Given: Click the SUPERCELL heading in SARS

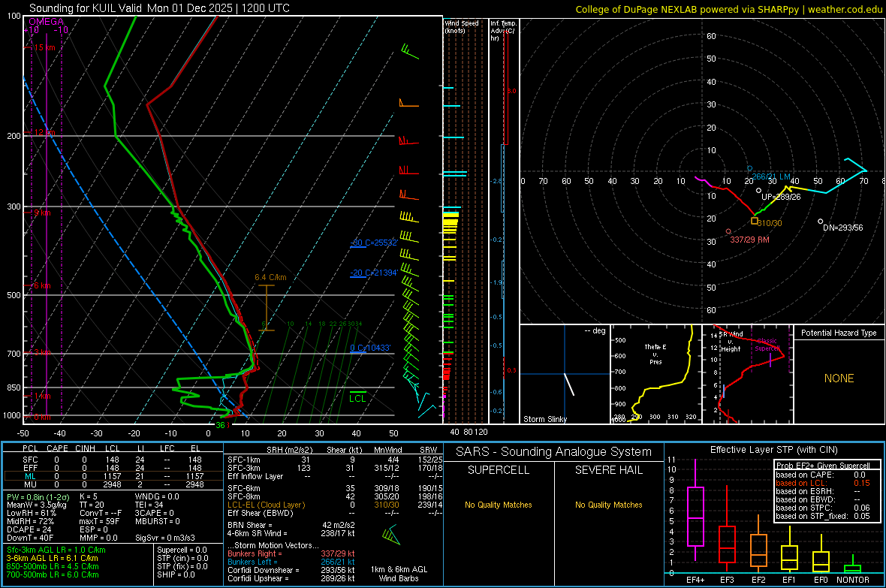Looking at the screenshot, I should pos(499,470).
